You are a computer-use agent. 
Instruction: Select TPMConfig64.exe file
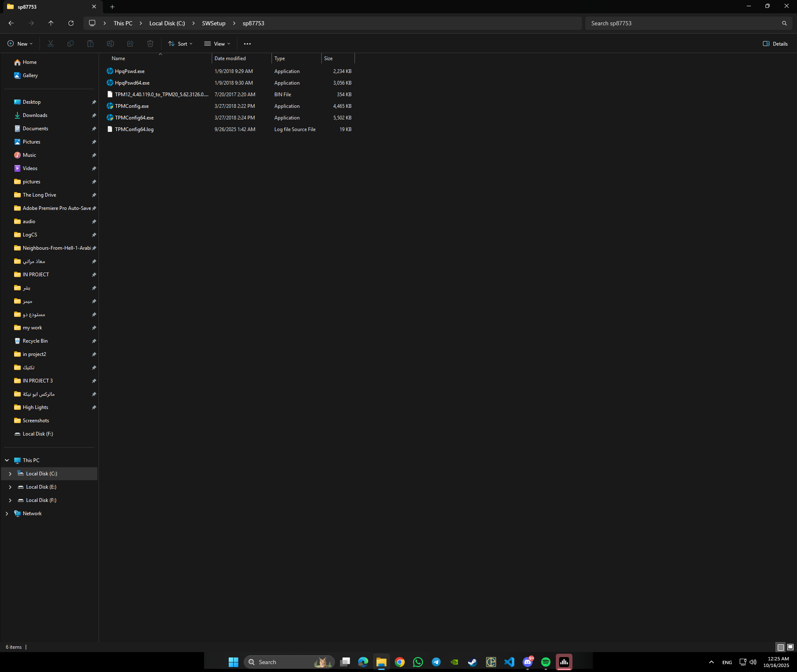point(134,118)
